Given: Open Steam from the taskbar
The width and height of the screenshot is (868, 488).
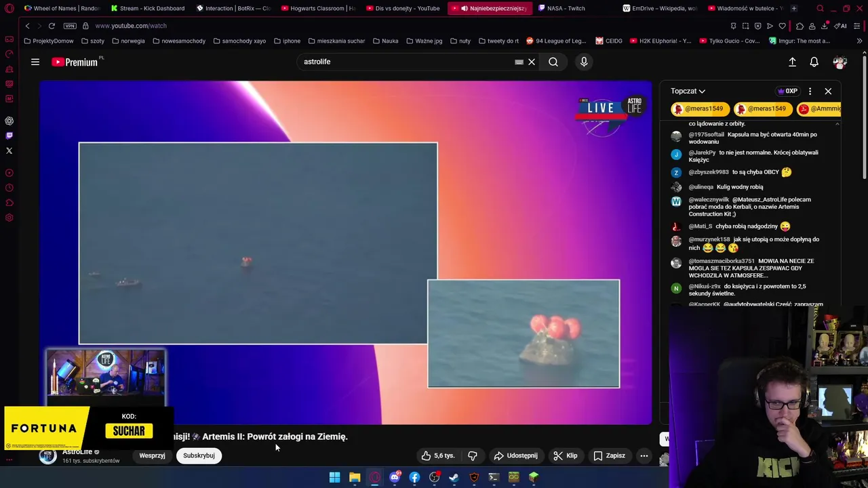Looking at the screenshot, I should (454, 477).
